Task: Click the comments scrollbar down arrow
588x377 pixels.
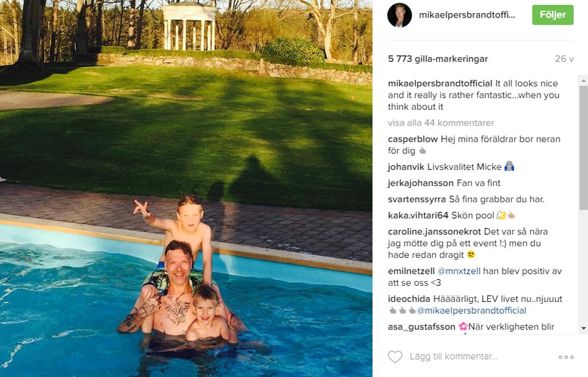Action: coord(584,328)
